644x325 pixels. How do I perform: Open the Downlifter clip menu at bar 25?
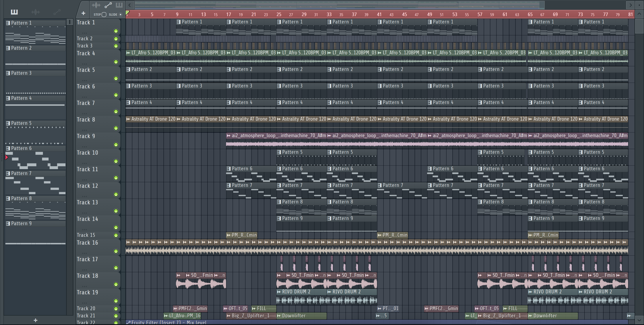(x=279, y=316)
